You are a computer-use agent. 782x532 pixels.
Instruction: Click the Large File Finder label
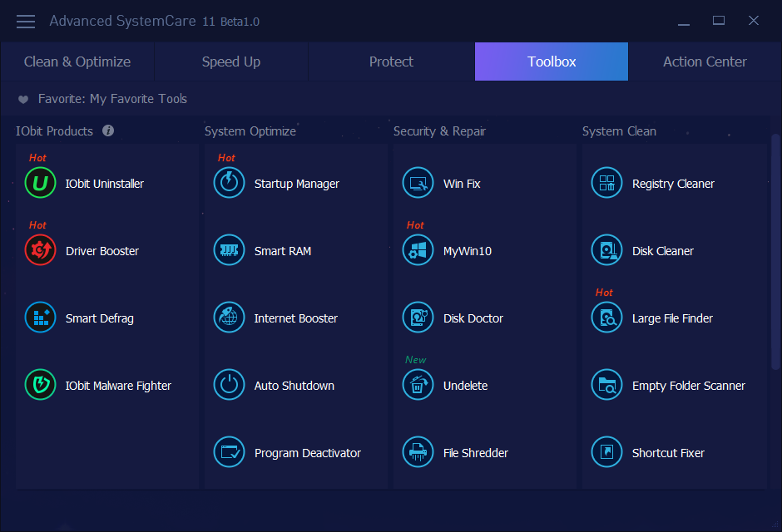[x=672, y=318]
